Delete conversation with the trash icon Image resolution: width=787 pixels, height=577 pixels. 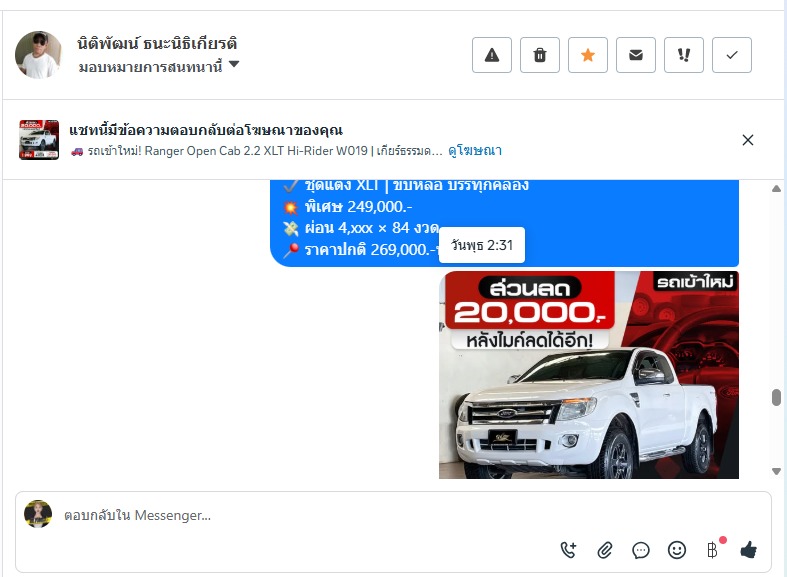(x=540, y=55)
